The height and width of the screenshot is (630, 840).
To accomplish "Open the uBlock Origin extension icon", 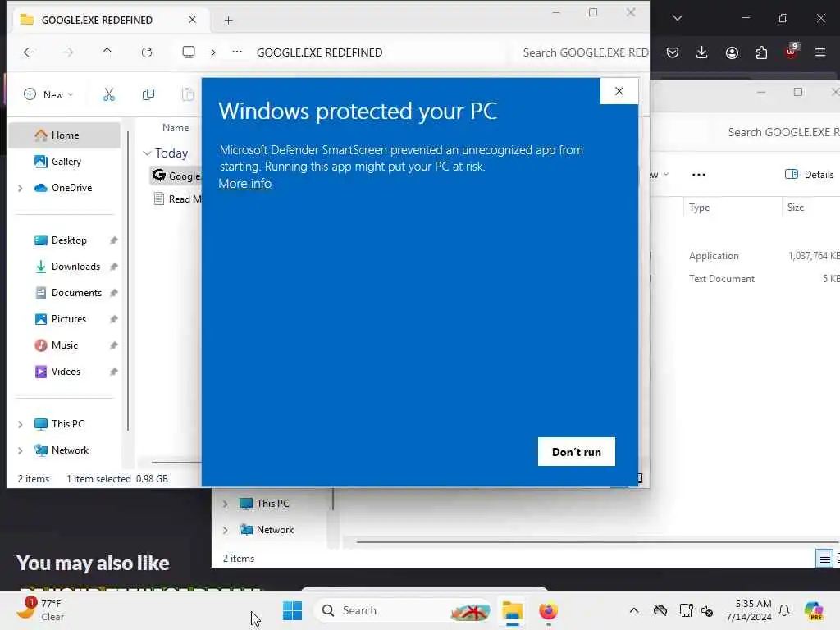I will [x=791, y=51].
